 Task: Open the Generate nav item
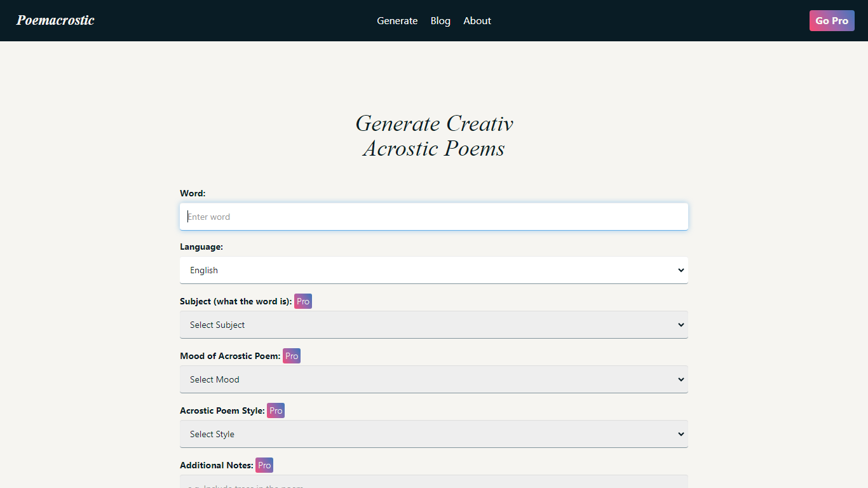397,20
